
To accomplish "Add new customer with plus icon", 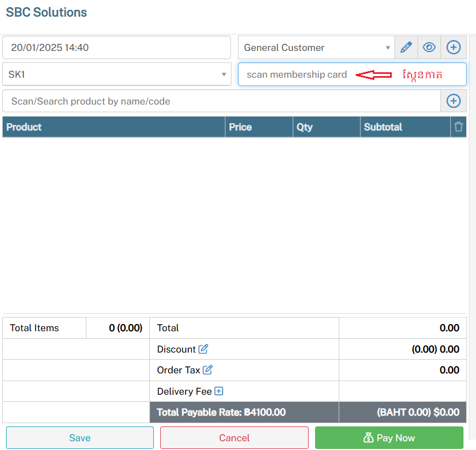I will pyautogui.click(x=454, y=48).
